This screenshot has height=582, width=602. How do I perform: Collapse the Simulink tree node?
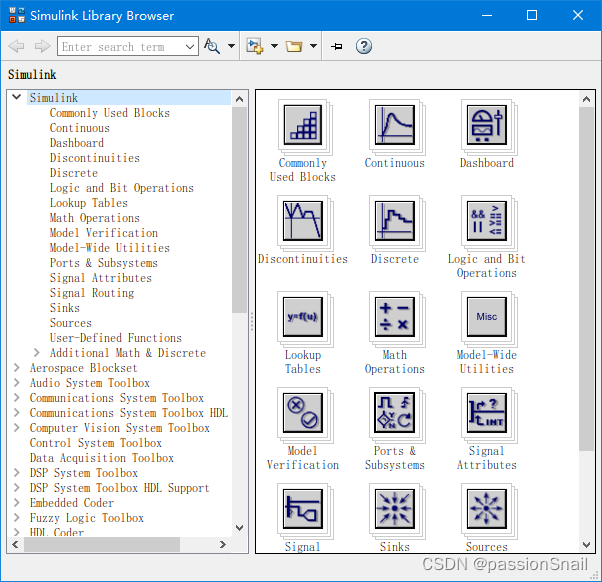[x=17, y=97]
